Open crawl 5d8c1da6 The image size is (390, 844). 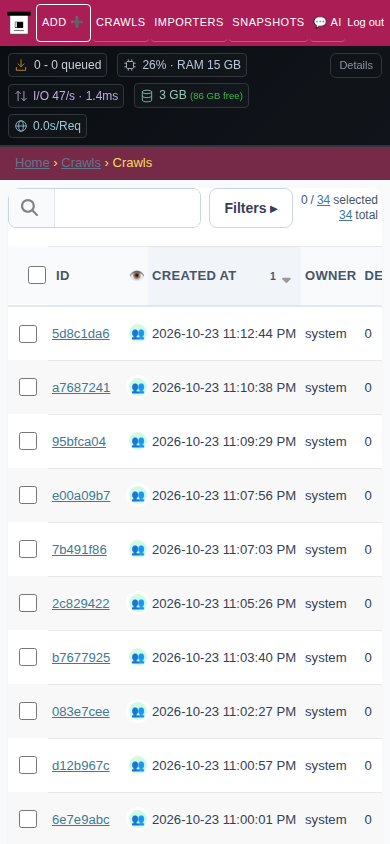[81, 334]
